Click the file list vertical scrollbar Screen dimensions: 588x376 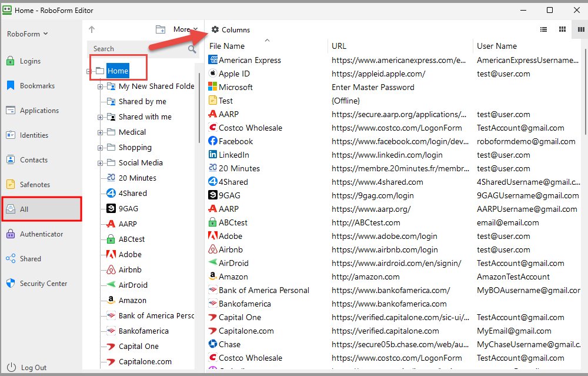tap(586, 91)
